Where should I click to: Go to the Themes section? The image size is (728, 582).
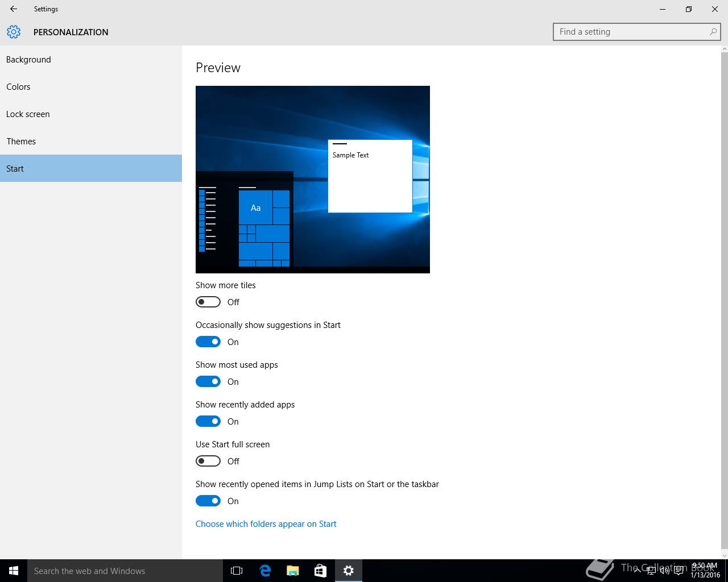tap(21, 142)
